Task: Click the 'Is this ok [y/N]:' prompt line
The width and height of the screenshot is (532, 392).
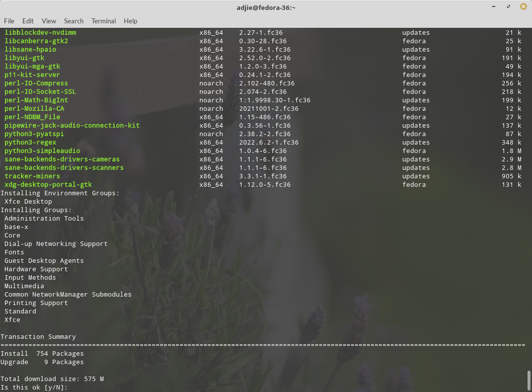Action: [34, 387]
